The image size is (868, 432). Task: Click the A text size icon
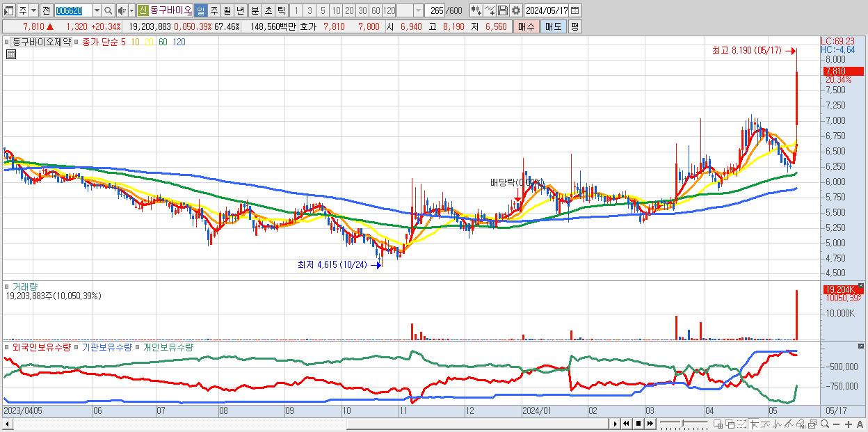860,424
